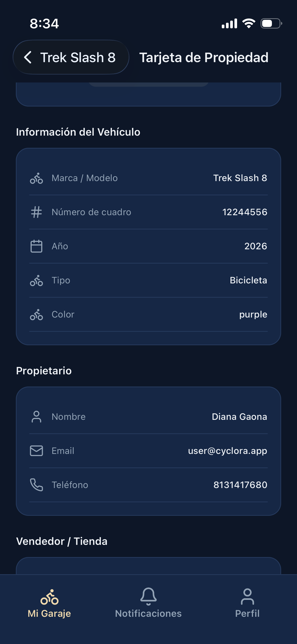Tap the phone number 8131417680
This screenshot has width=297, height=644.
(240, 485)
